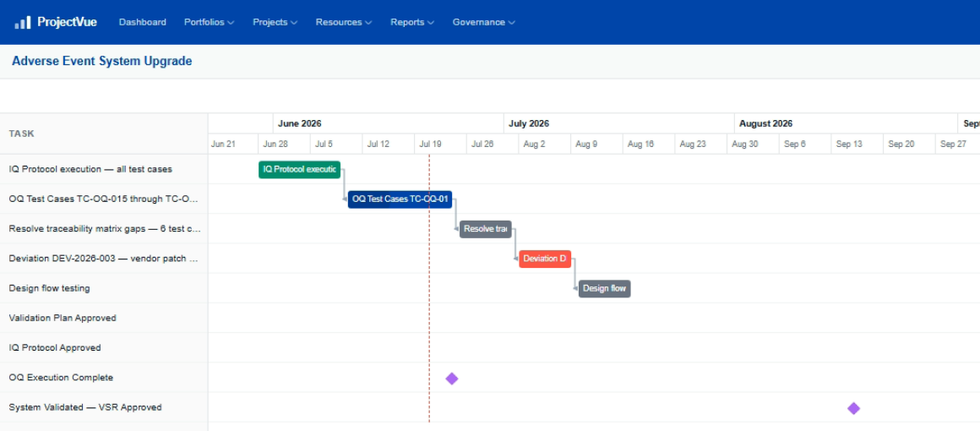Expand the Reports dropdown menu
This screenshot has width=980, height=431.
coord(412,22)
